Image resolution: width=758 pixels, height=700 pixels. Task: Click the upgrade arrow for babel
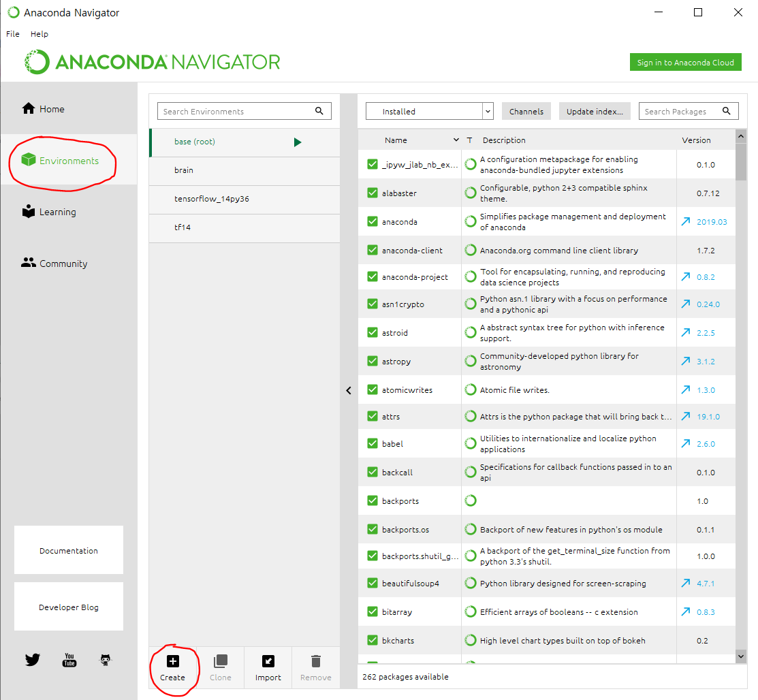pos(686,443)
